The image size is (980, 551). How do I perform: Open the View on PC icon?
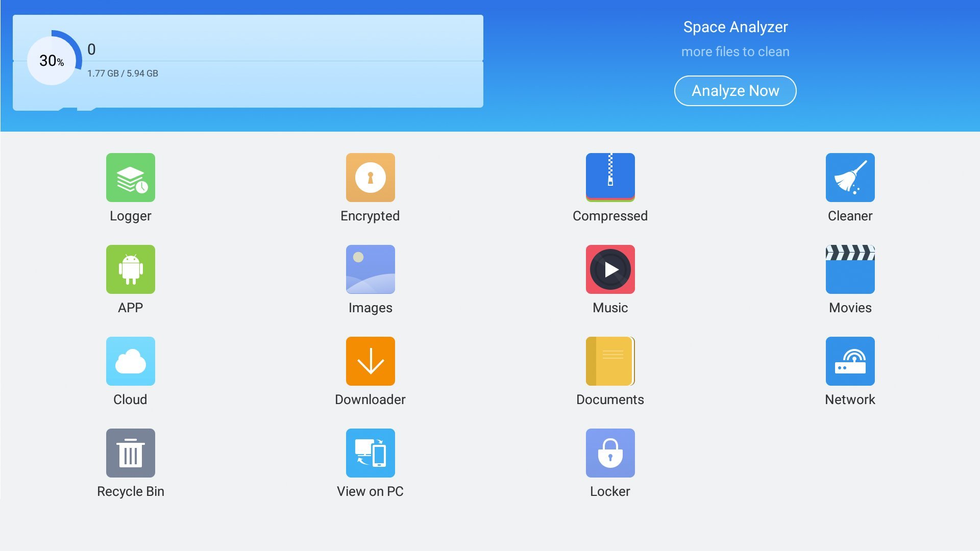pos(370,453)
